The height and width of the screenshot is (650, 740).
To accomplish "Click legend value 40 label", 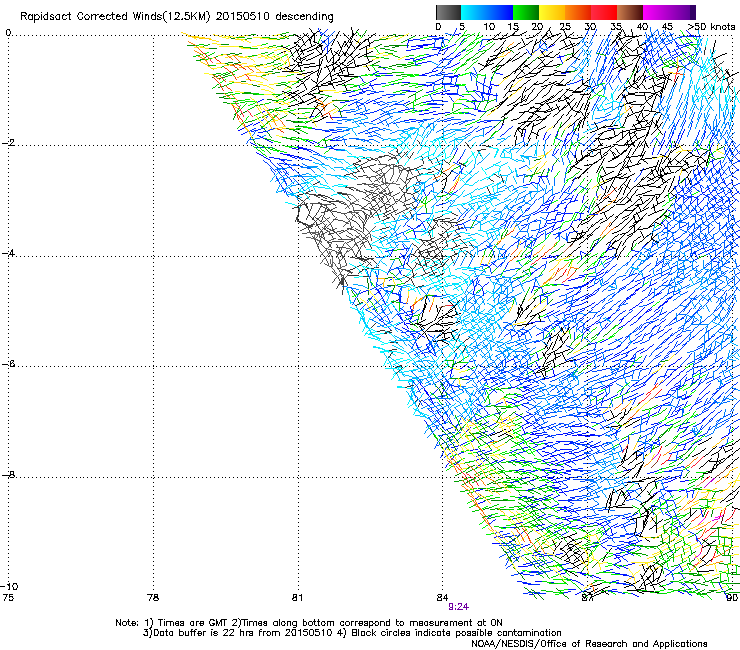I will point(642,26).
